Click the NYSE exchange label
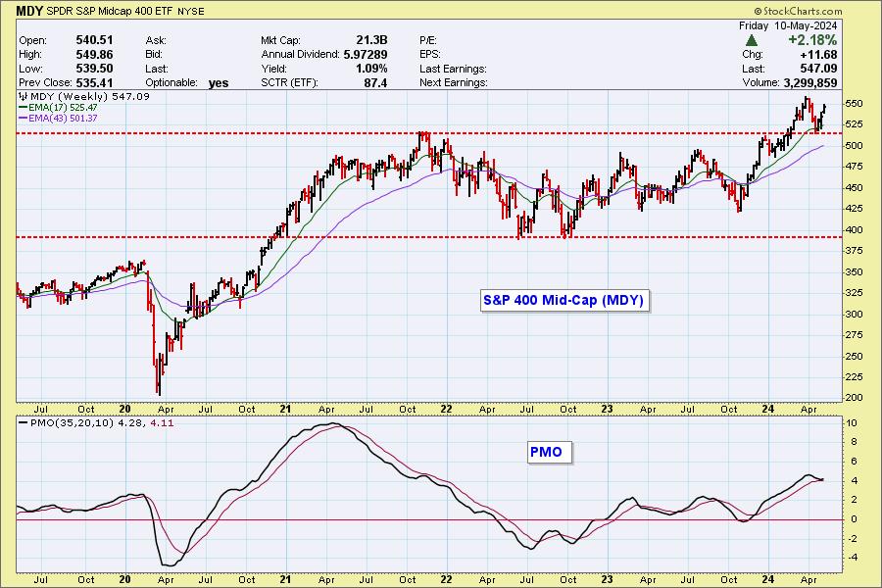This screenshot has height=588, width=882. click(191, 11)
